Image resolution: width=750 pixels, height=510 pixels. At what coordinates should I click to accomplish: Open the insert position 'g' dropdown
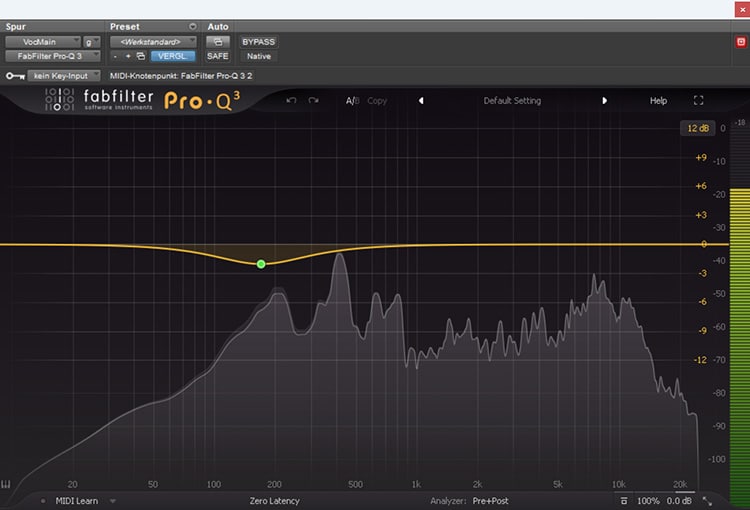[91, 42]
